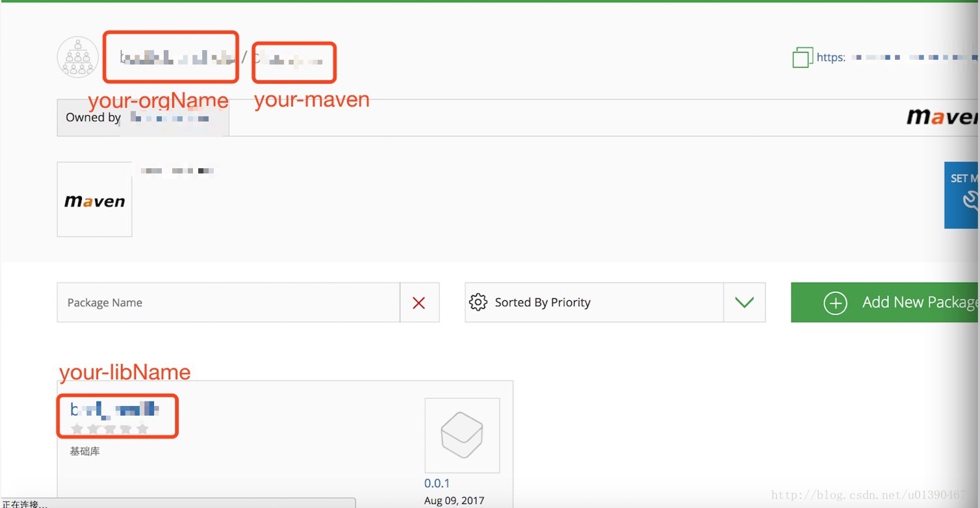Image resolution: width=980 pixels, height=508 pixels.
Task: Click the organization avatar icon
Action: pos(78,57)
